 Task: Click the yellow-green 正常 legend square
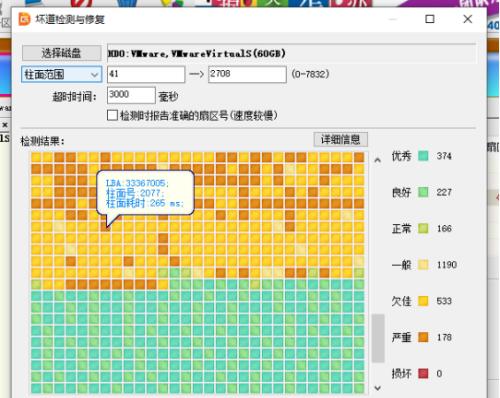click(x=423, y=228)
